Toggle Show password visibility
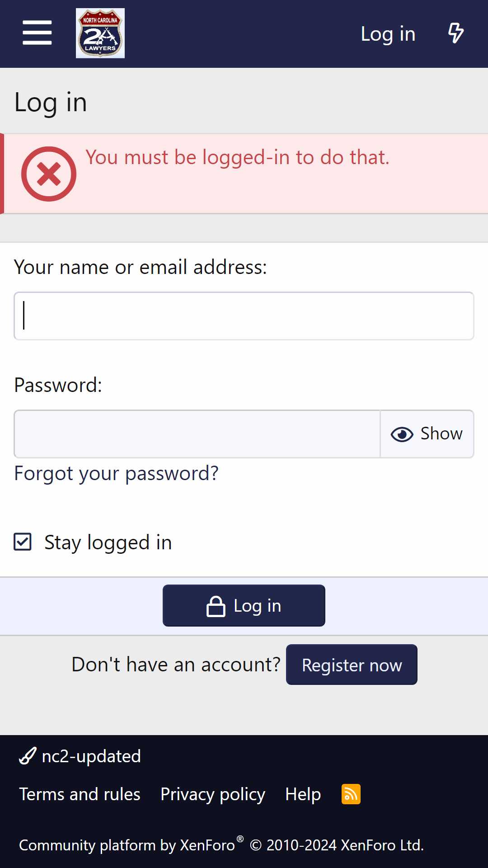Viewport: 488px width, 868px height. pyautogui.click(x=427, y=434)
